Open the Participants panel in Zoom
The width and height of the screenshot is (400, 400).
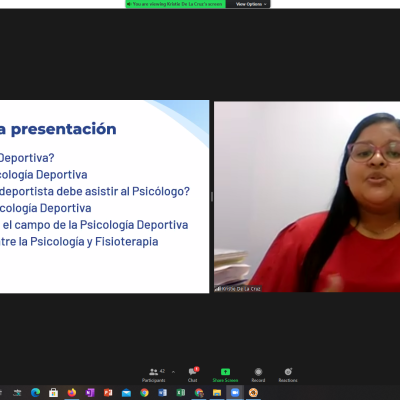coord(154,375)
